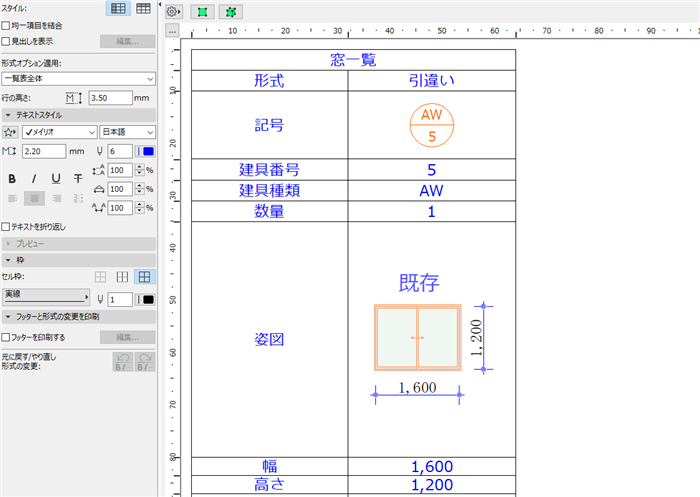Viewport: 700px width, 497px height.
Task: Collapse the 枠 section
Action: pos(79,260)
